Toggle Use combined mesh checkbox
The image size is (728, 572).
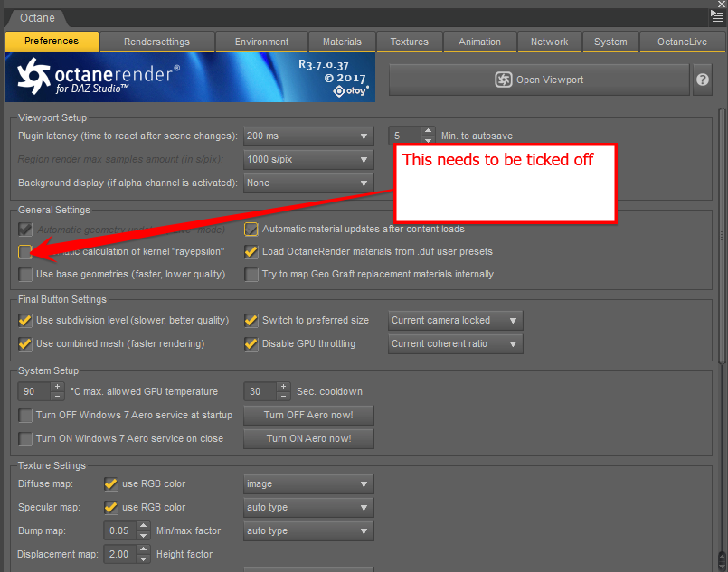[x=25, y=343]
